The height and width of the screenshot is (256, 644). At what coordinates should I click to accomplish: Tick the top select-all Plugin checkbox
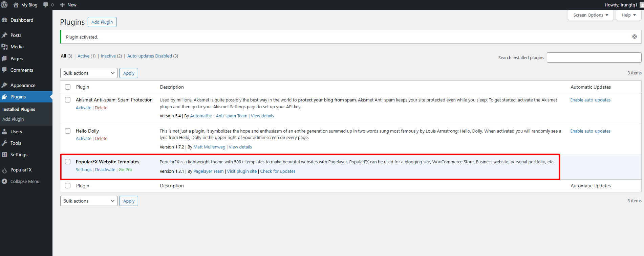click(x=68, y=87)
